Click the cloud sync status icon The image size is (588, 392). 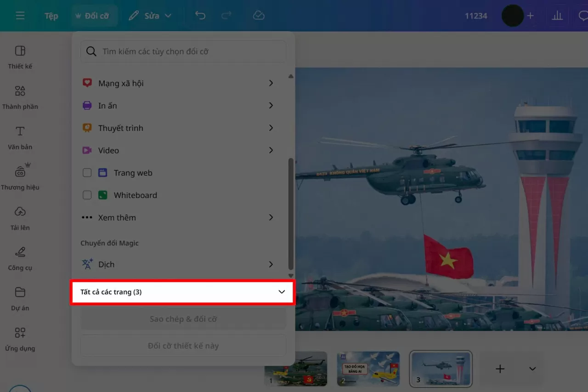(259, 15)
